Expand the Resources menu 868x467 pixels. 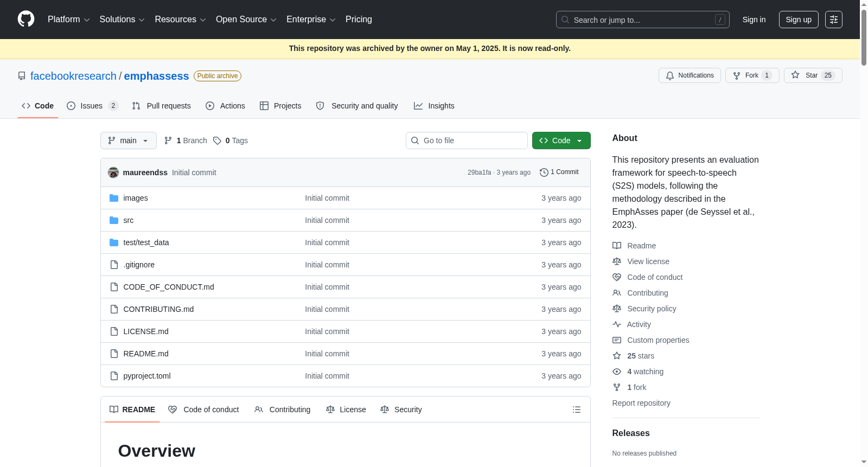pos(180,20)
